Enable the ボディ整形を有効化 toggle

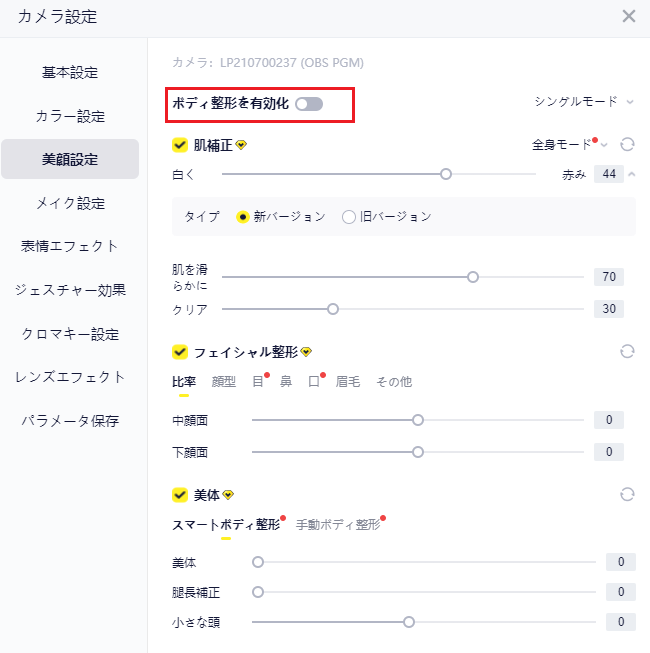coord(309,104)
